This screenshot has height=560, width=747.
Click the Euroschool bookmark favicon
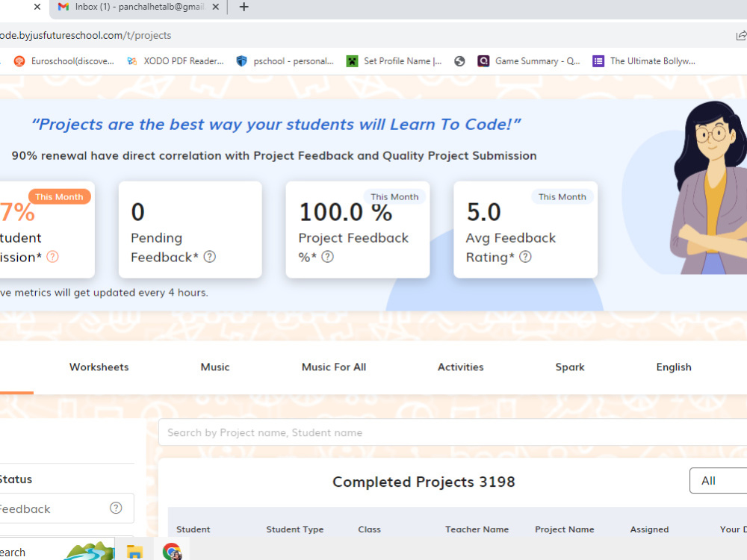coord(19,61)
